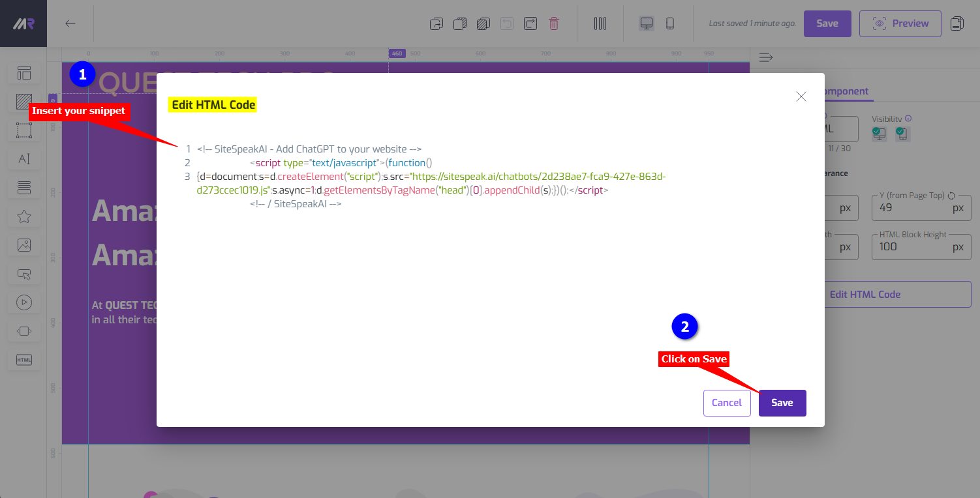The height and width of the screenshot is (498, 980).
Task: Switch to mobile device view
Action: 669,23
